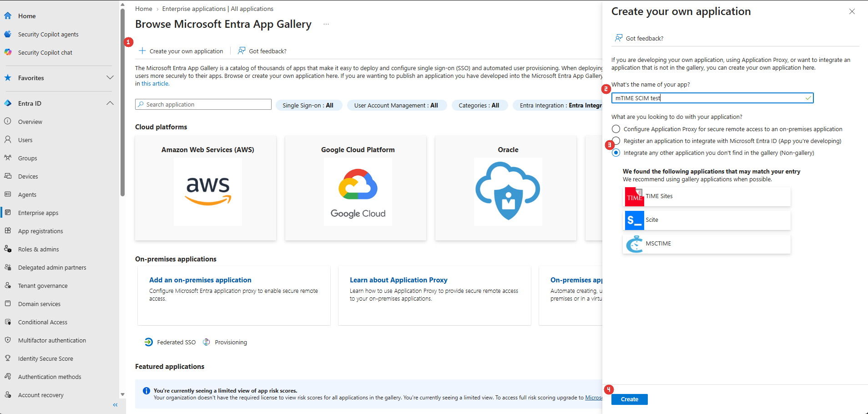This screenshot has height=414, width=868.
Task: Open the Google Cloud Platform card
Action: (x=356, y=188)
